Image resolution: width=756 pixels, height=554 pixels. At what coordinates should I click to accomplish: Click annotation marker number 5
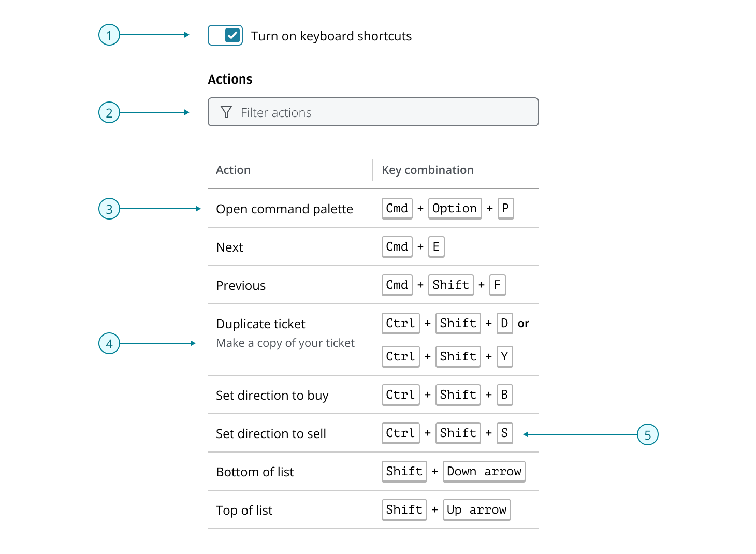pos(648,435)
